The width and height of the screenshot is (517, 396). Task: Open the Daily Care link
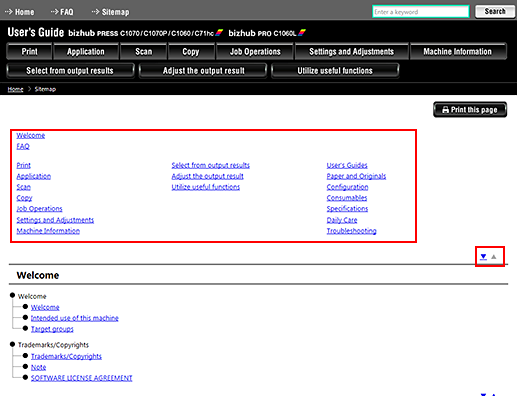(x=342, y=220)
